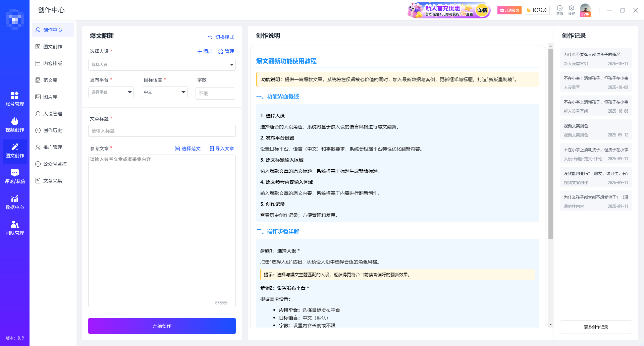644x346 pixels.
Task: Switch to 账号管理 module
Action: [14, 99]
